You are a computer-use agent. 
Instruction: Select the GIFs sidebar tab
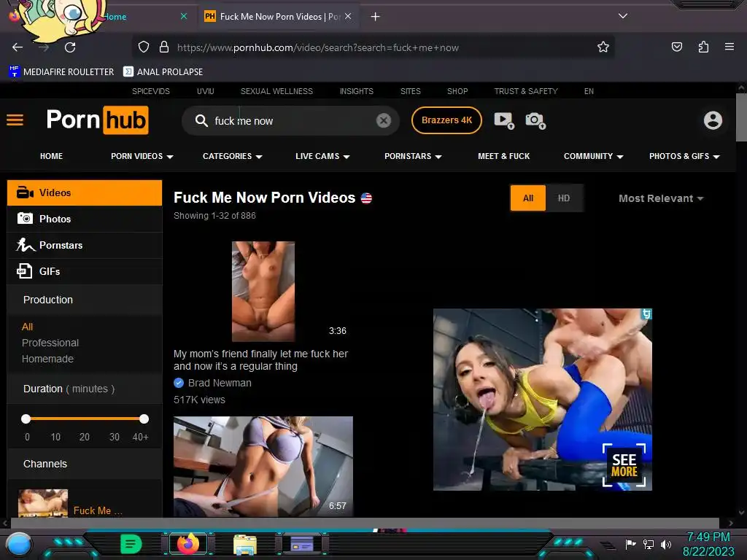pos(85,271)
